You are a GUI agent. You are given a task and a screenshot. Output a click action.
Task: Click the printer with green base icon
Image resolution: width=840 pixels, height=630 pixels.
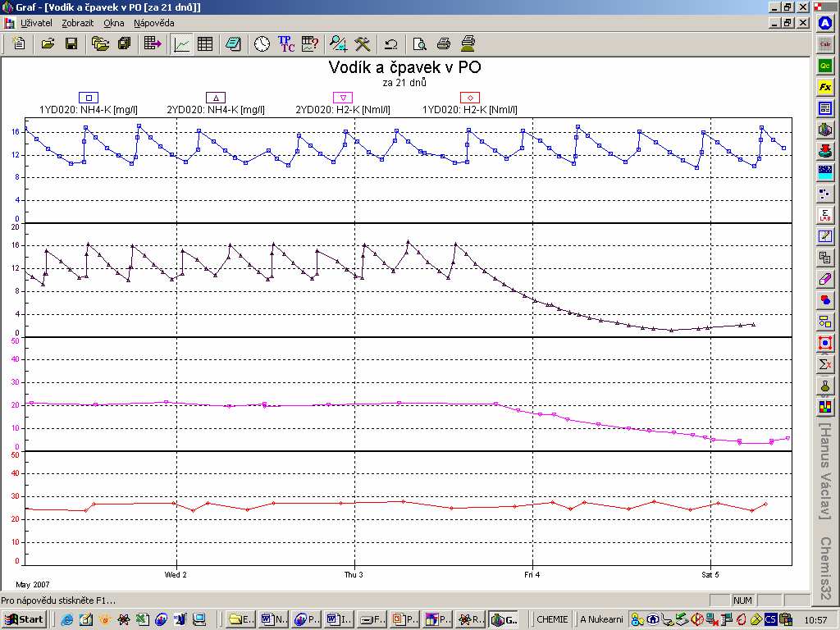coord(468,43)
